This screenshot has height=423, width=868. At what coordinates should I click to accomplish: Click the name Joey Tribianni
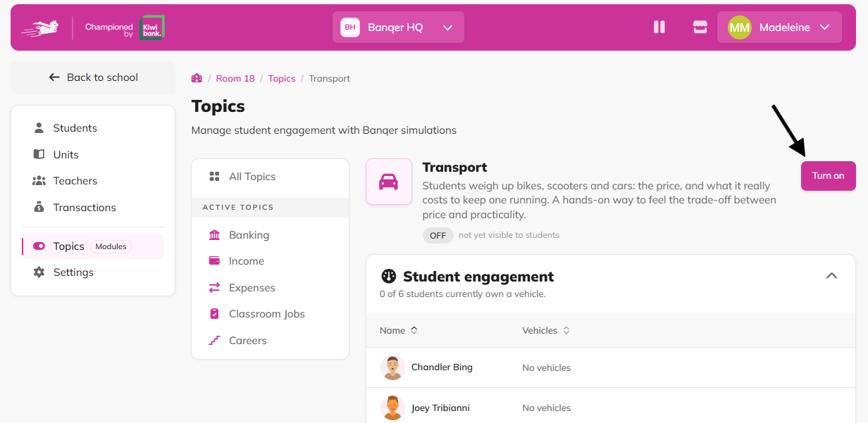click(440, 408)
